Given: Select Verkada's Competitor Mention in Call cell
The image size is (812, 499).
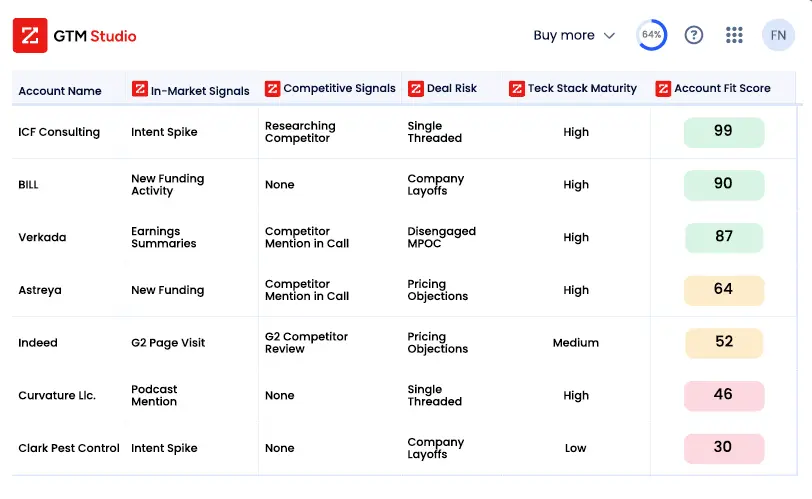Looking at the screenshot, I should coord(307,238).
